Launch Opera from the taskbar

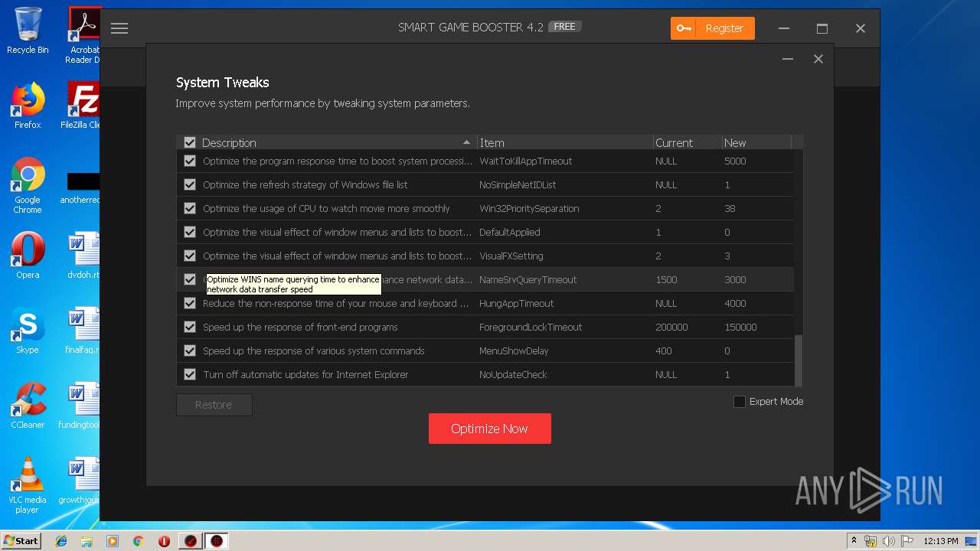pyautogui.click(x=164, y=541)
